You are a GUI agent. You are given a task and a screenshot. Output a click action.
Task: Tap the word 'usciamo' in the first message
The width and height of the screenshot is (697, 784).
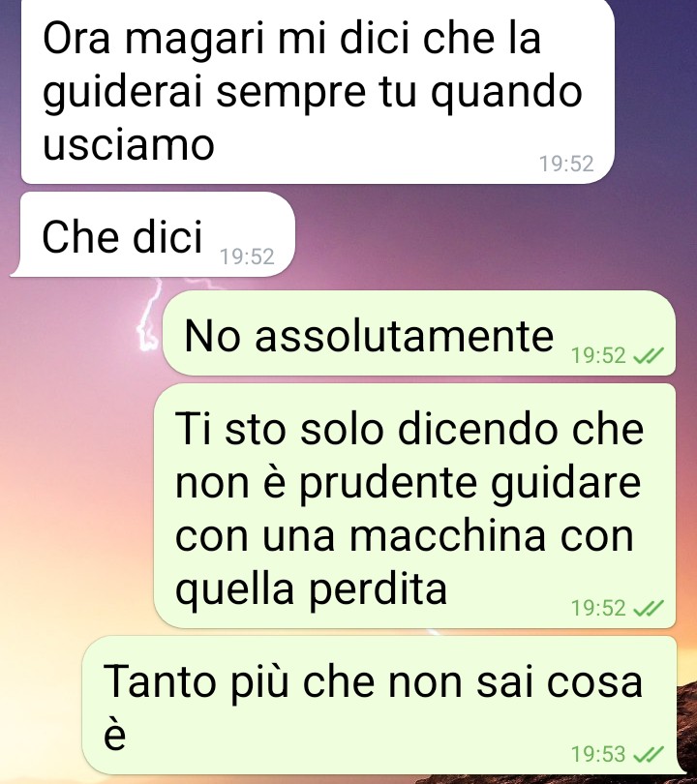click(x=129, y=144)
